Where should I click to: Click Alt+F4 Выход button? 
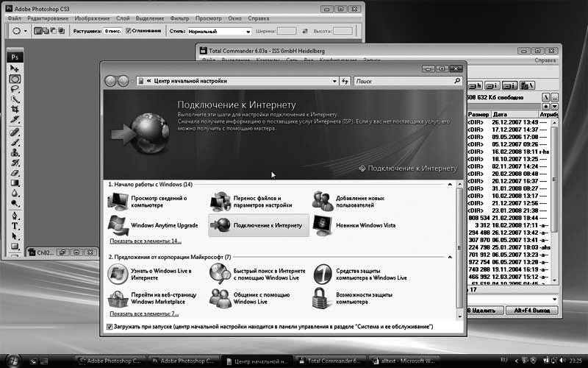click(531, 311)
